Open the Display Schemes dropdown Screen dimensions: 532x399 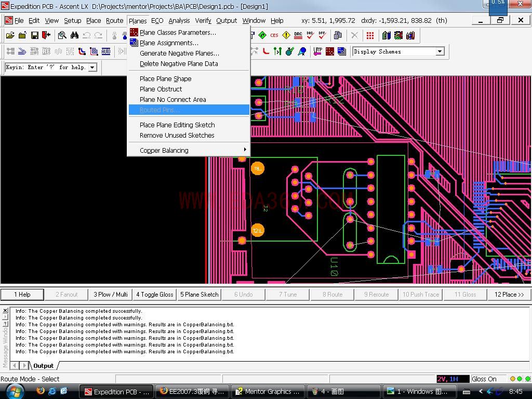click(x=440, y=51)
